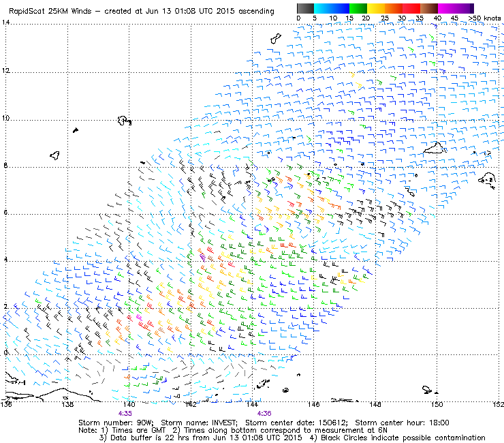Viewport: 504px width, 443px height.
Task: Click the green 15-20 knots legend swatch
Action: click(358, 8)
